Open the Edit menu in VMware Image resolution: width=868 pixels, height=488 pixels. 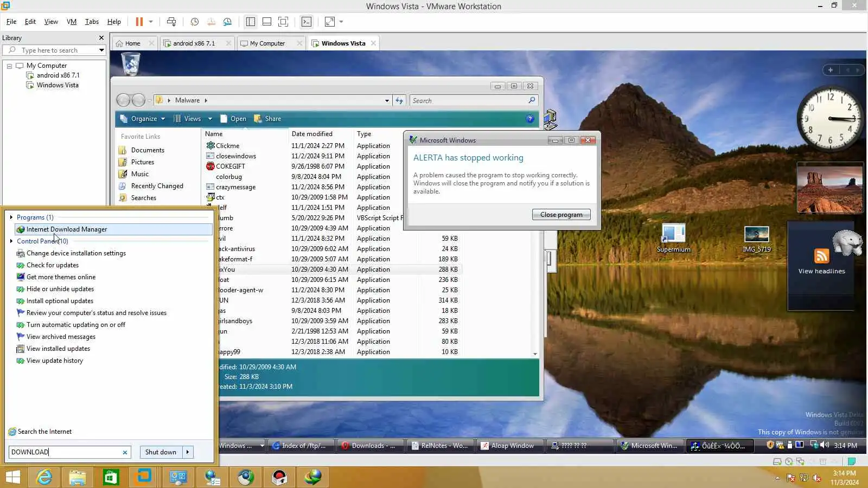point(30,22)
